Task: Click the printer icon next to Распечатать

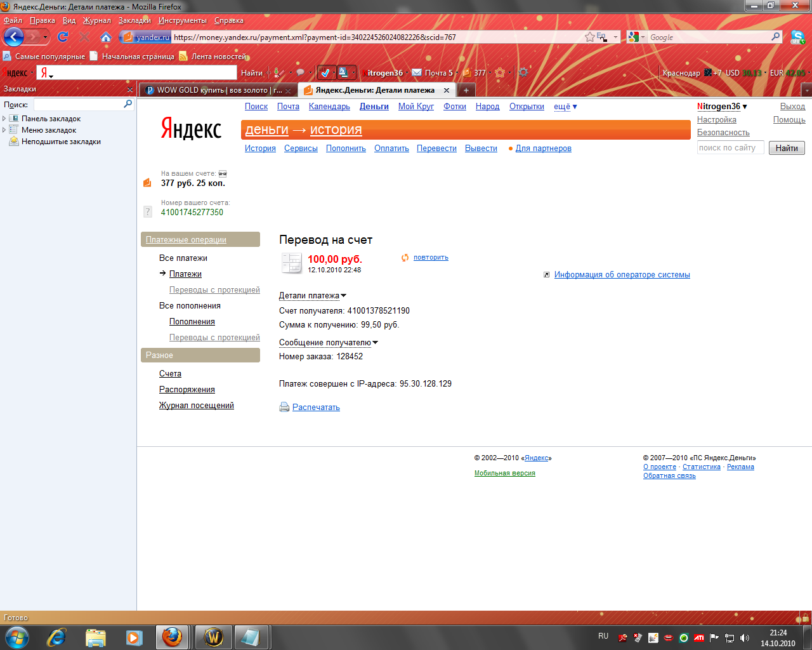Action: point(284,407)
